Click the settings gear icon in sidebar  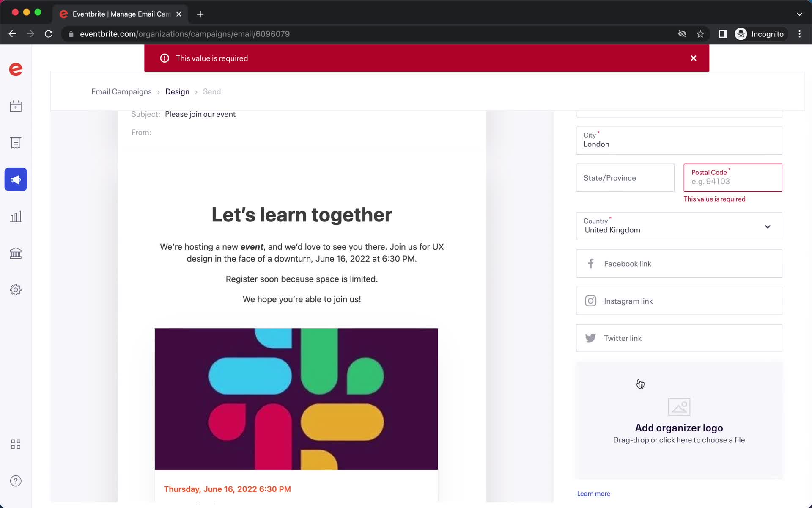(16, 289)
